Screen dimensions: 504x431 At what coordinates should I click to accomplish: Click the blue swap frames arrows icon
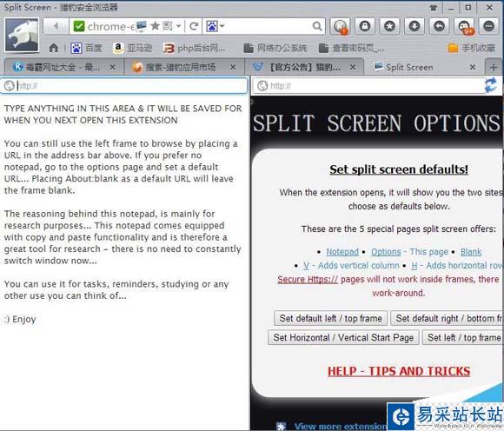tap(490, 85)
